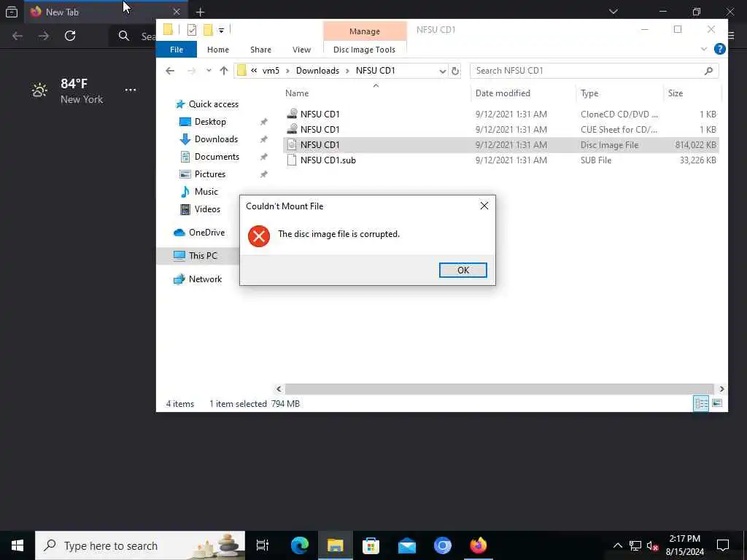Expand the ribbon with chevron arrow
747x560 pixels.
coord(704,50)
